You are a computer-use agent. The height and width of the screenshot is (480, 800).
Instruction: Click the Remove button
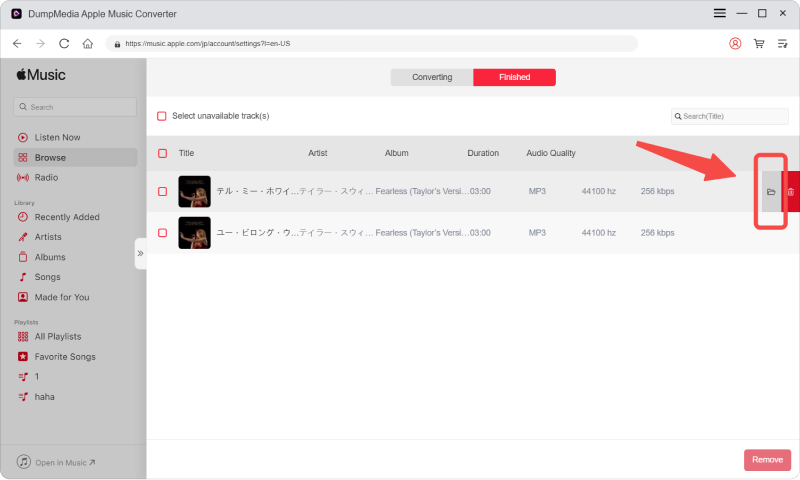767,460
